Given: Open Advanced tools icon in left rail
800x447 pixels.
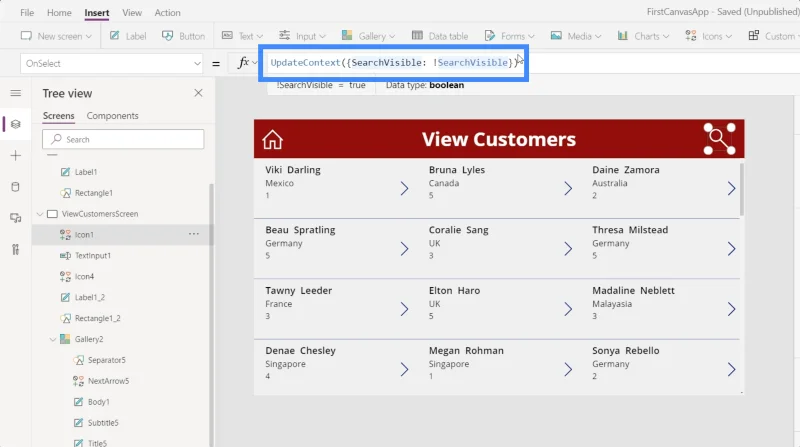Looking at the screenshot, I should coord(16,249).
